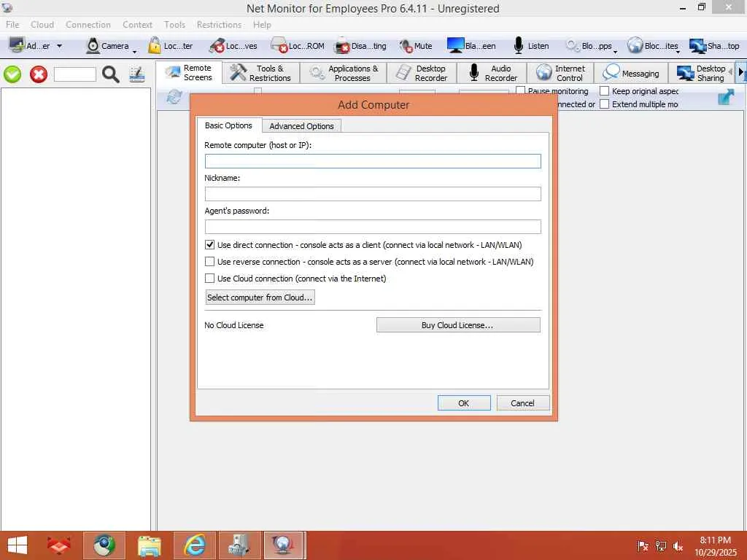Open the Windows Start button
The height and width of the screenshot is (560, 747).
click(x=18, y=545)
